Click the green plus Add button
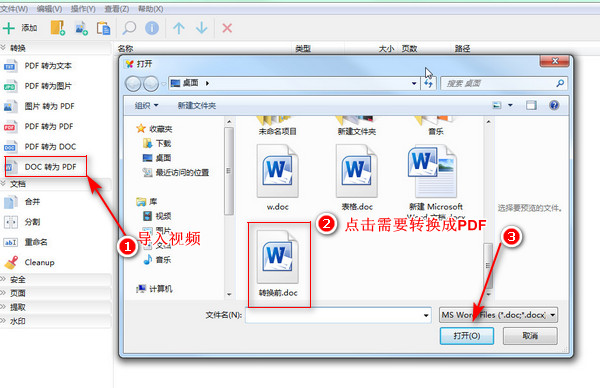The height and width of the screenshot is (388, 600). 20,28
